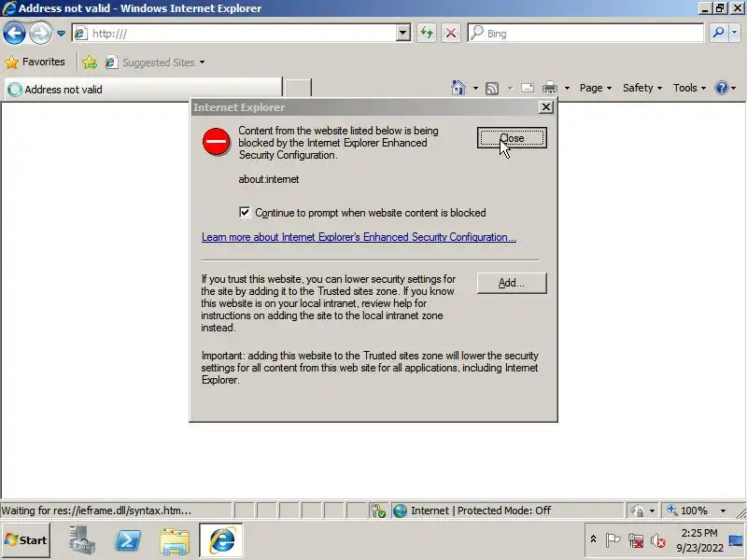Open Learn more about Enhanced Security link
The height and width of the screenshot is (560, 747).
click(359, 237)
